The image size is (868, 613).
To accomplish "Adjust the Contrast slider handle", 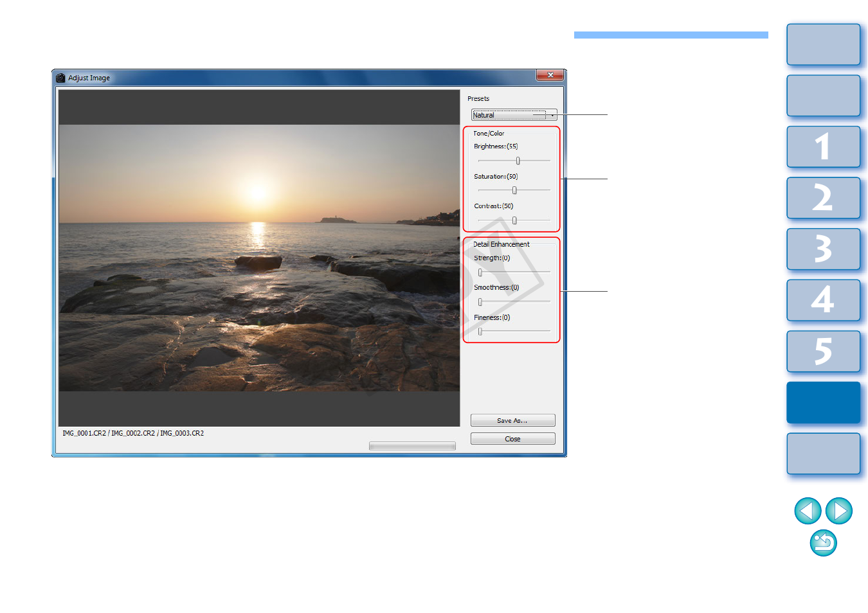I will coord(514,220).
